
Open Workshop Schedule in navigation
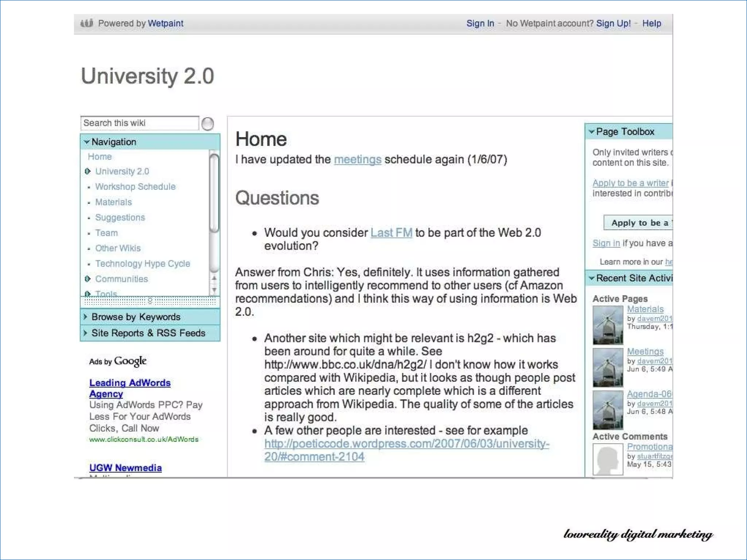click(x=135, y=187)
